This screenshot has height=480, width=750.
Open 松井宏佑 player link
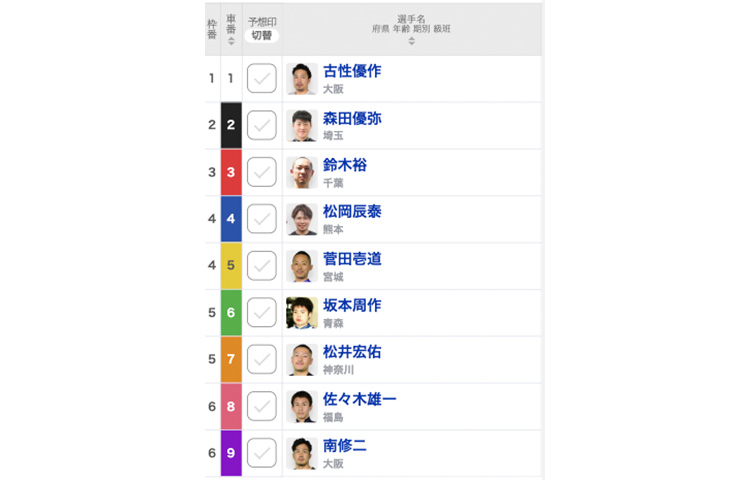[x=352, y=352]
